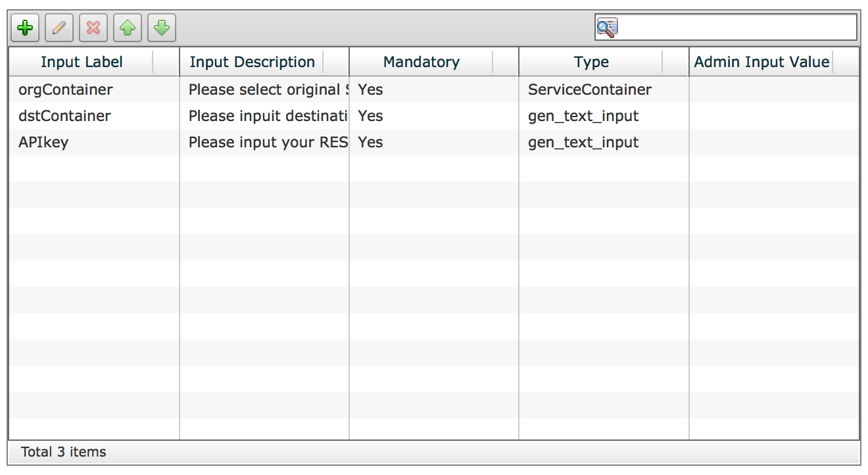This screenshot has width=868, height=475.
Task: Click the pencil Edit input icon
Action: pyautogui.click(x=59, y=28)
